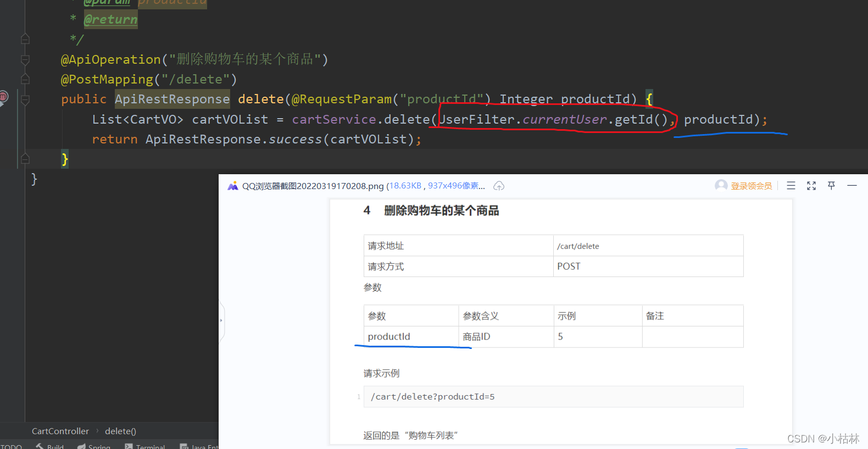
Task: Click the 备注 column header
Action: tap(693, 316)
